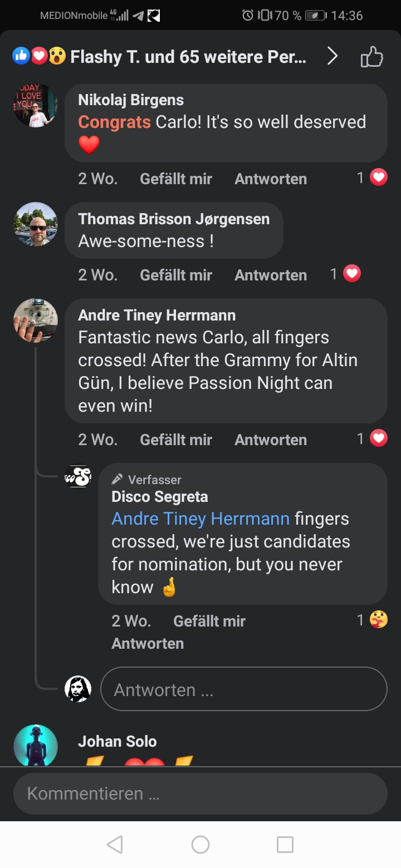This screenshot has height=868, width=401.
Task: Reply to Nikolaj Birgens' comment via Antworten
Action: (271, 179)
